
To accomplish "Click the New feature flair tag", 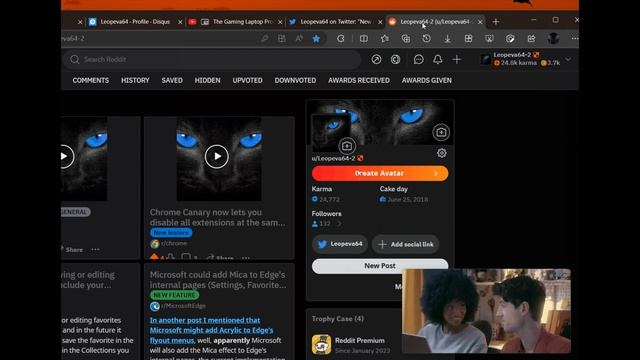I will click(x=171, y=233).
